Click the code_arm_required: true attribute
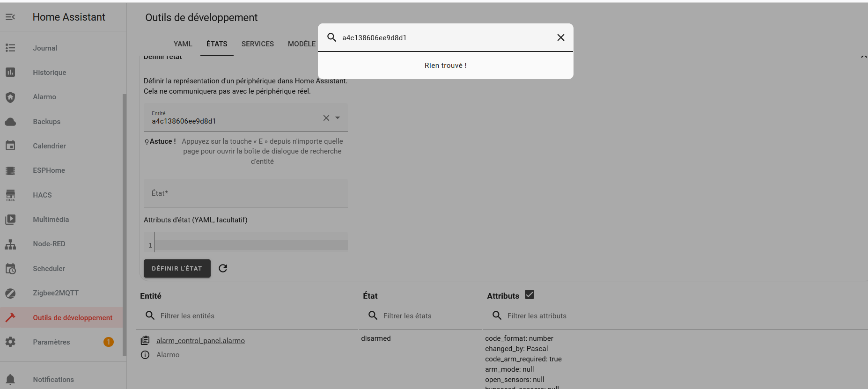The image size is (868, 389). coord(523,359)
